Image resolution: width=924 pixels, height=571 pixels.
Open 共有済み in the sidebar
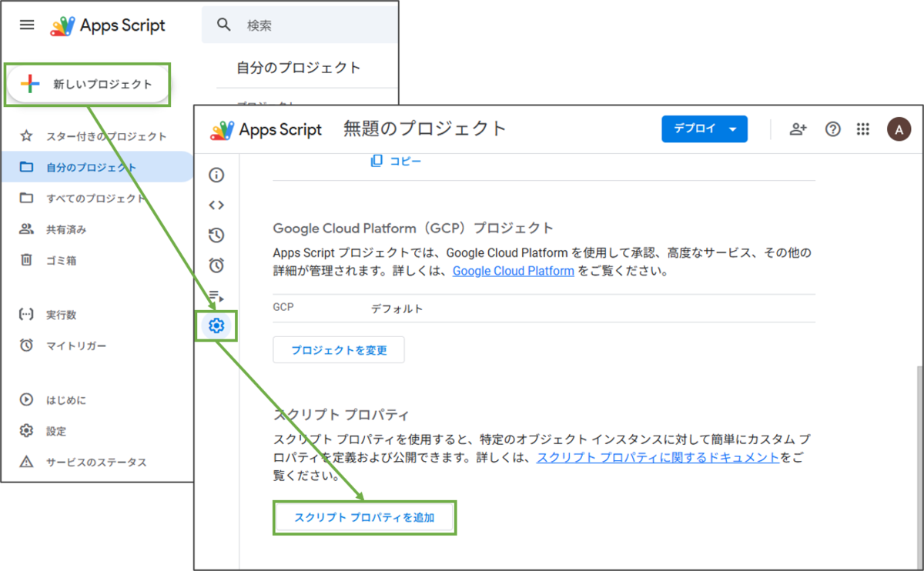point(66,229)
